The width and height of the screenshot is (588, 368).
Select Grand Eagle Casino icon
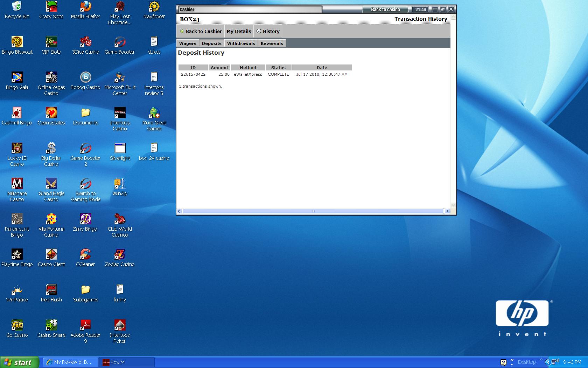[51, 190]
